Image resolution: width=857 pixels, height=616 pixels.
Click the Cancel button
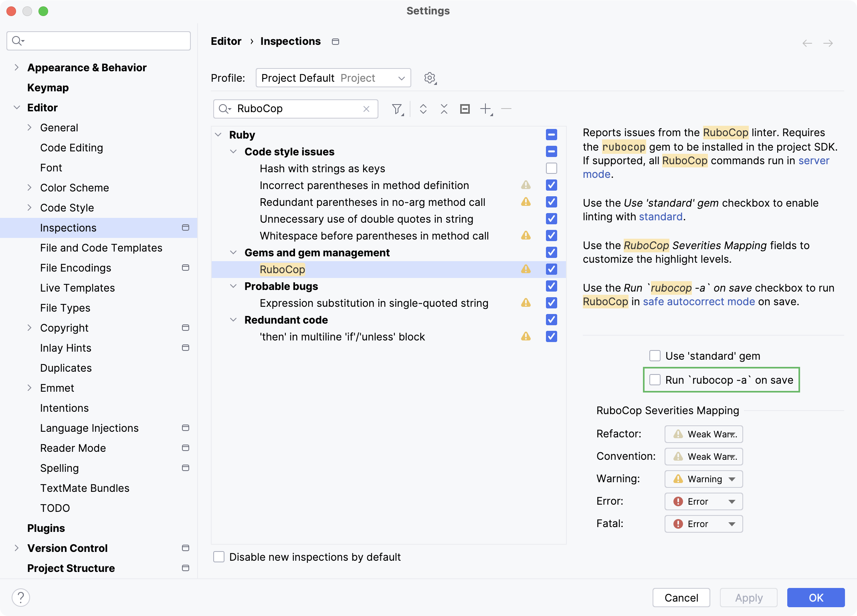[x=681, y=598]
